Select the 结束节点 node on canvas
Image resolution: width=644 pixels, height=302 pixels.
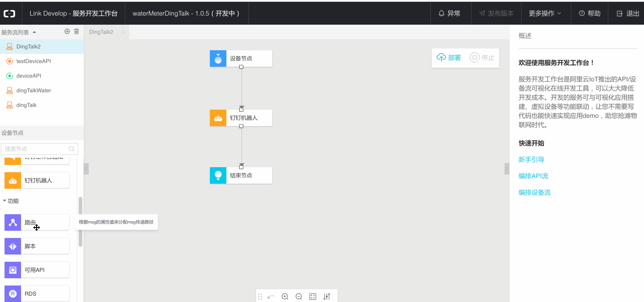coord(241,175)
